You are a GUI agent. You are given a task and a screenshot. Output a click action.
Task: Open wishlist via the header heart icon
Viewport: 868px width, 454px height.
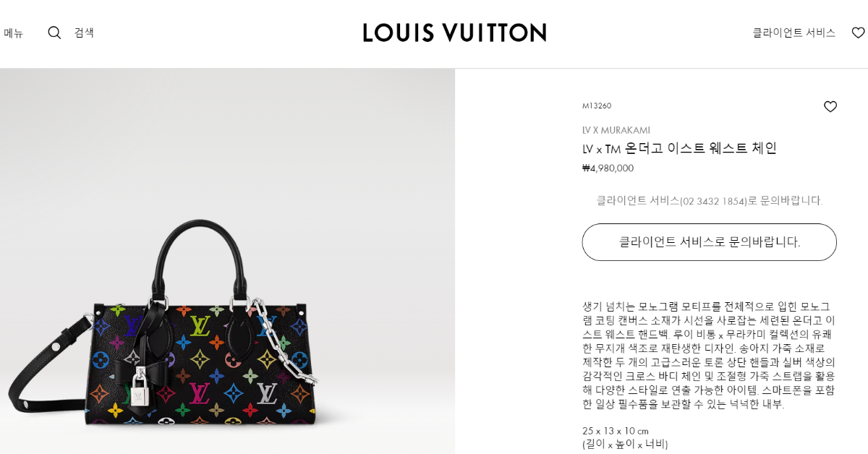[858, 33]
